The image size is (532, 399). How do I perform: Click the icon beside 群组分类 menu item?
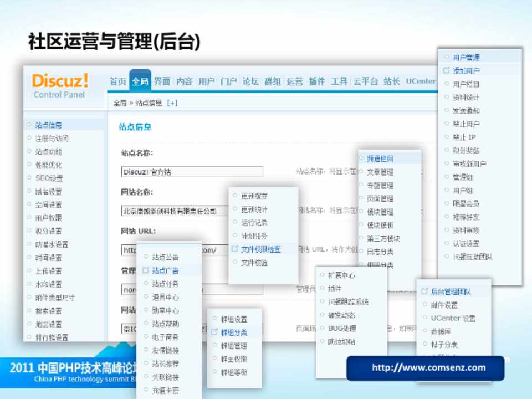coord(214,332)
